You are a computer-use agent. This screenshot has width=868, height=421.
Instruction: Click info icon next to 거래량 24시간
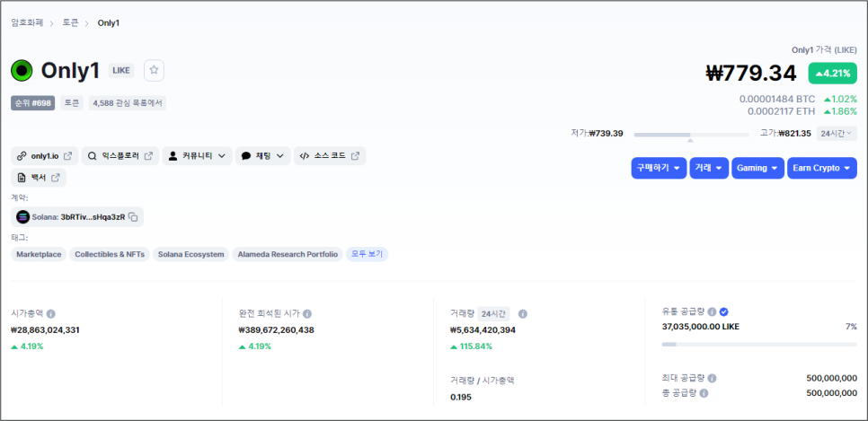[x=523, y=313]
